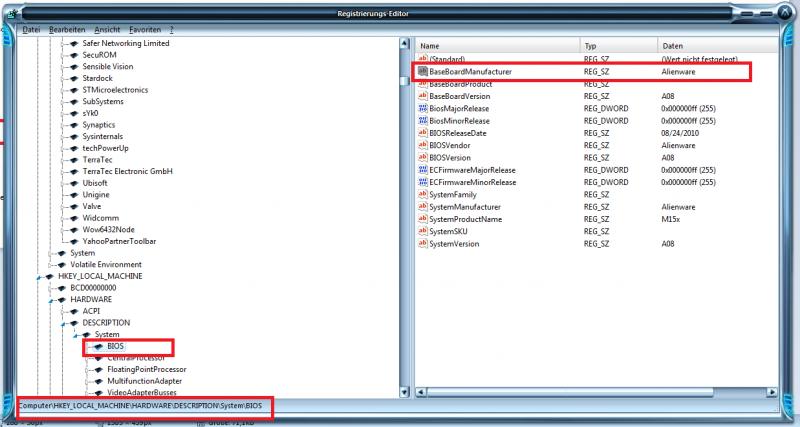800x427 pixels.
Task: Expand the Volatile Environment tree node
Action: click(51, 265)
